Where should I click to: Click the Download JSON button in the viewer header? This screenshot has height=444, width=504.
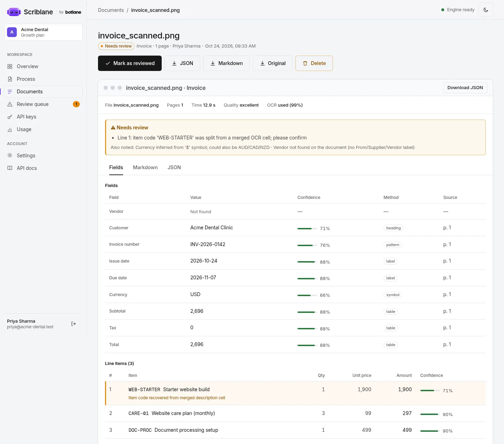tap(465, 88)
